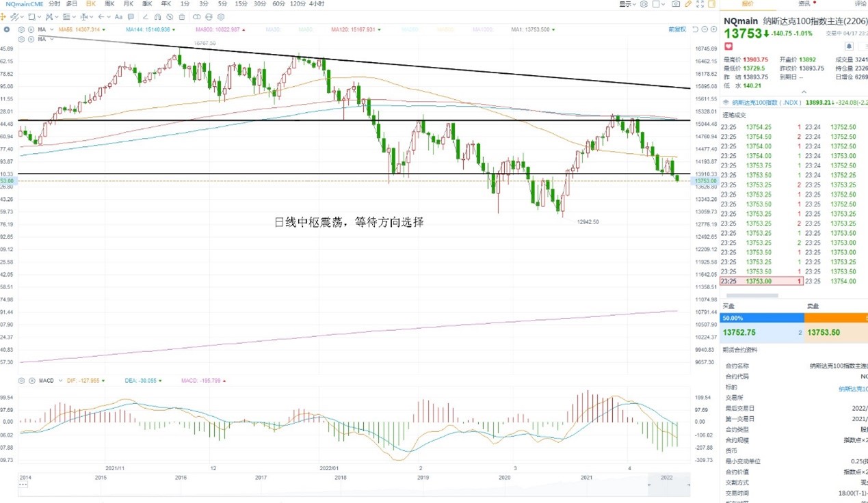Toggle the price alert bell icon

pyautogui.click(x=849, y=46)
